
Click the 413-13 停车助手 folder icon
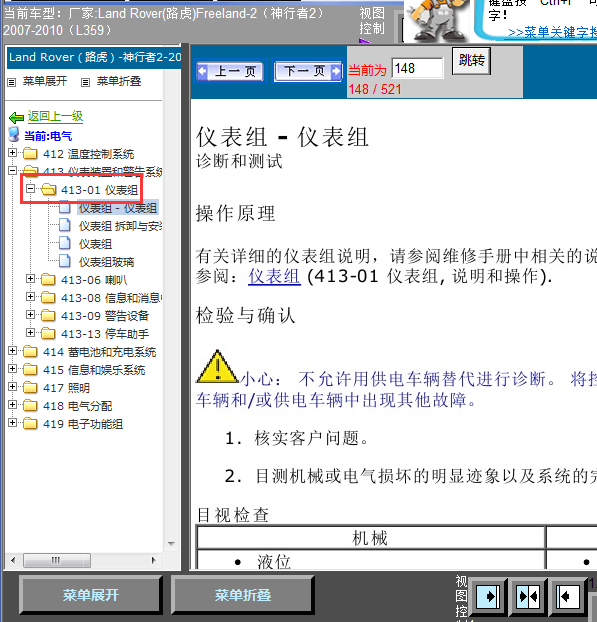[48, 334]
